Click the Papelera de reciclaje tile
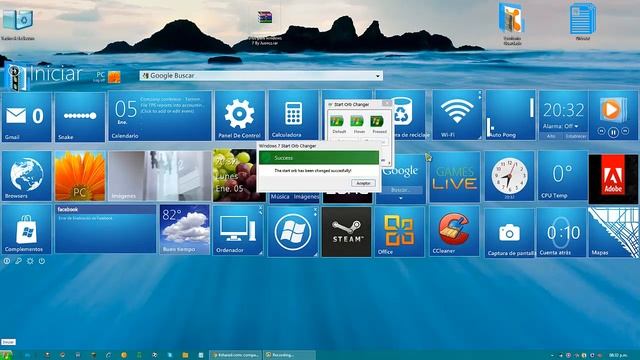The height and width of the screenshot is (360, 640). 410,115
